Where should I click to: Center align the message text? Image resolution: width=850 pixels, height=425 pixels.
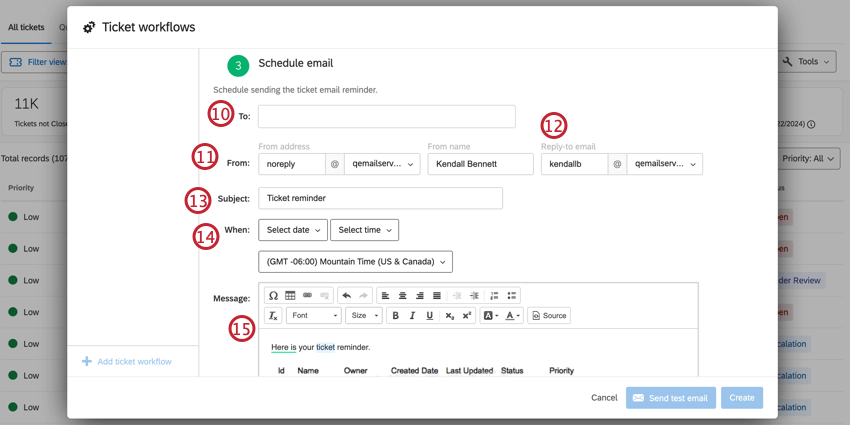pyautogui.click(x=402, y=295)
